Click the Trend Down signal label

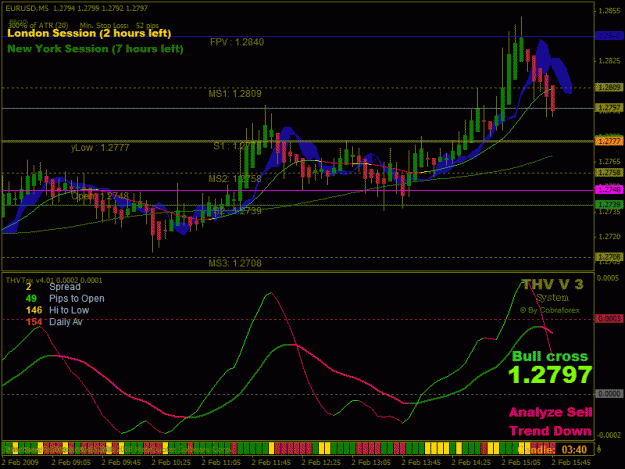coord(550,431)
